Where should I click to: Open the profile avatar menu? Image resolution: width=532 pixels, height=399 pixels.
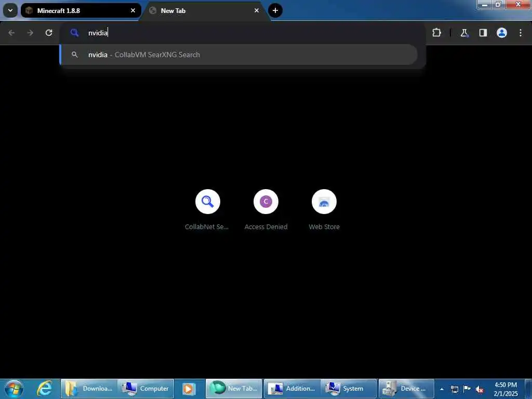[501, 33]
